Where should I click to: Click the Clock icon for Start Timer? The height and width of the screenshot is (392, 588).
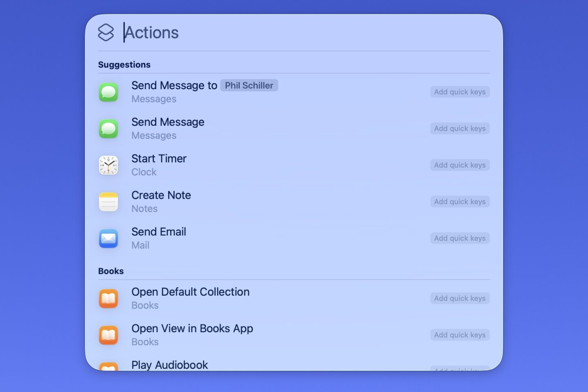pyautogui.click(x=109, y=165)
